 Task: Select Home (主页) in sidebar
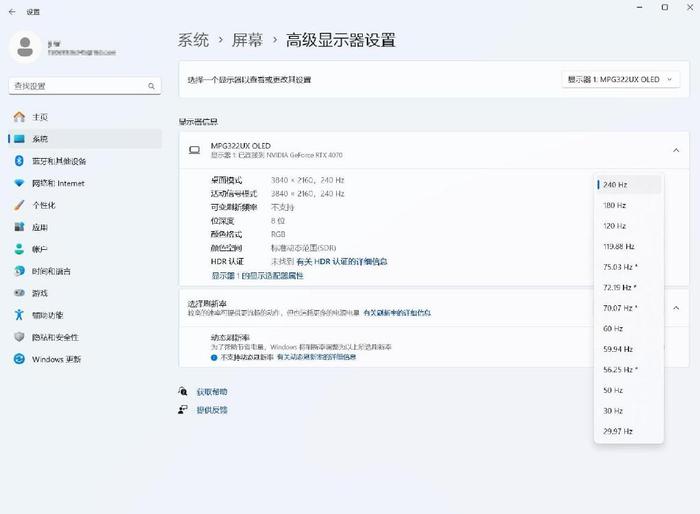coord(85,117)
